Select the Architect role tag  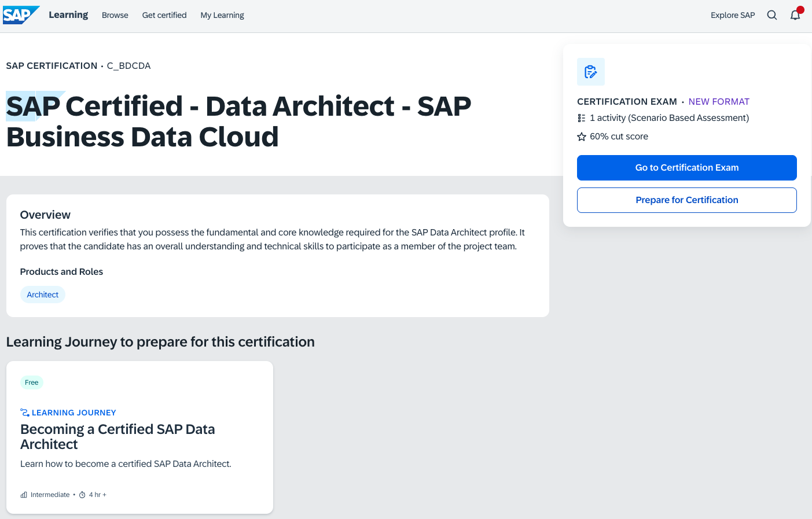[x=43, y=295]
